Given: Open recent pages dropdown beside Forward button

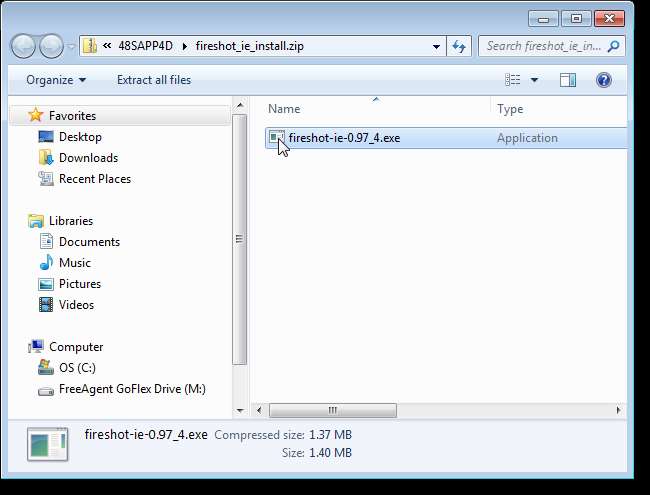Looking at the screenshot, I should coord(71,46).
